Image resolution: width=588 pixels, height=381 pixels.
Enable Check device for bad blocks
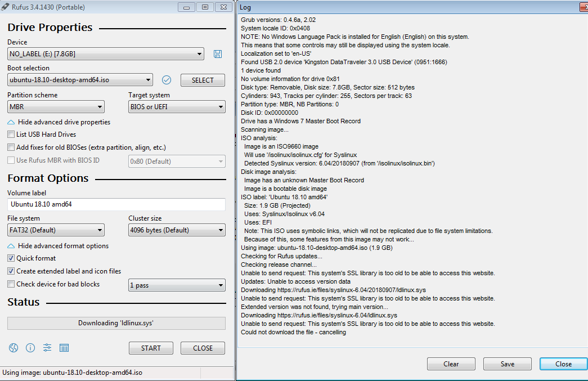(11, 284)
